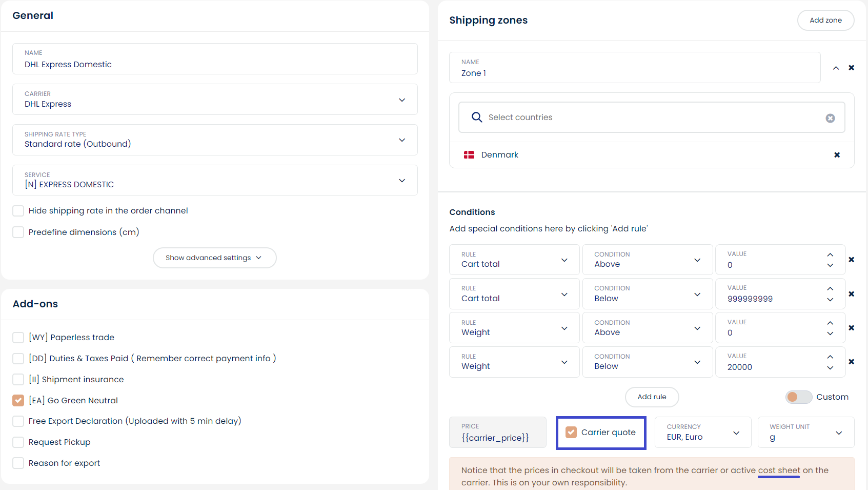
Task: Delete the Weight Above 0 rule
Action: coord(851,328)
